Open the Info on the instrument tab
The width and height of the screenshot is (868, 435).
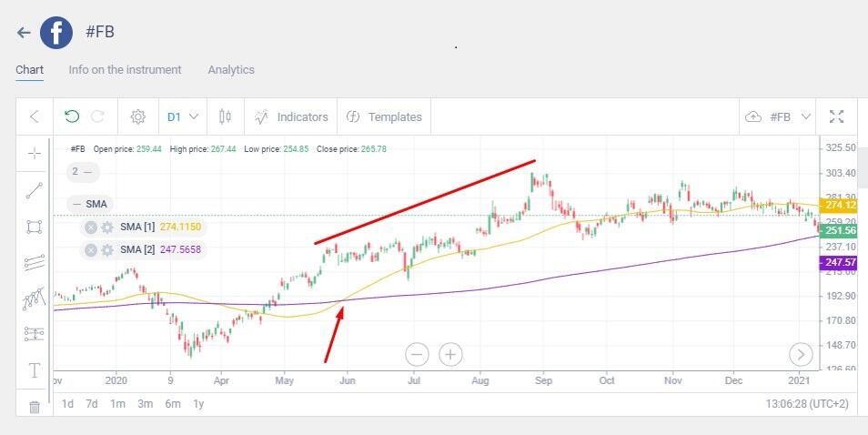[126, 70]
